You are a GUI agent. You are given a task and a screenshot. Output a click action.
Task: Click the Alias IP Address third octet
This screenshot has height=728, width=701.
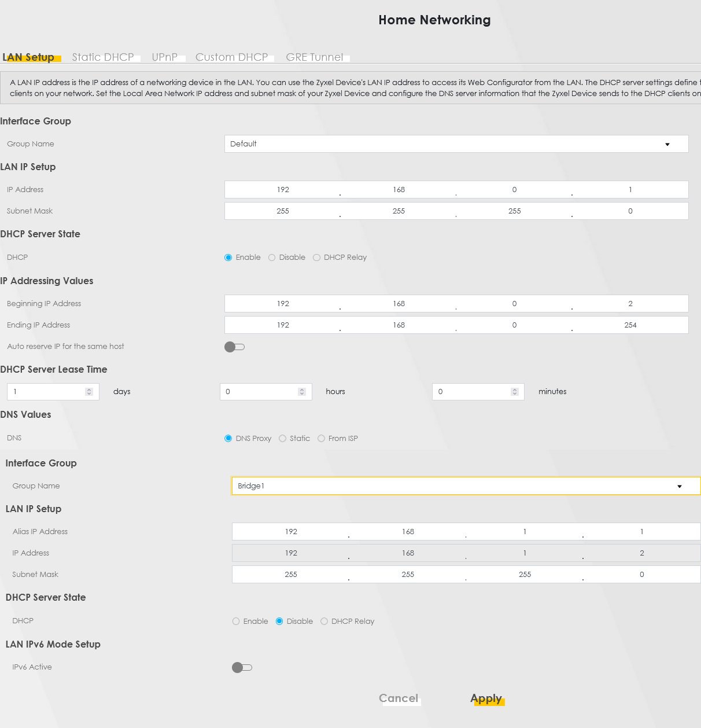(x=525, y=532)
